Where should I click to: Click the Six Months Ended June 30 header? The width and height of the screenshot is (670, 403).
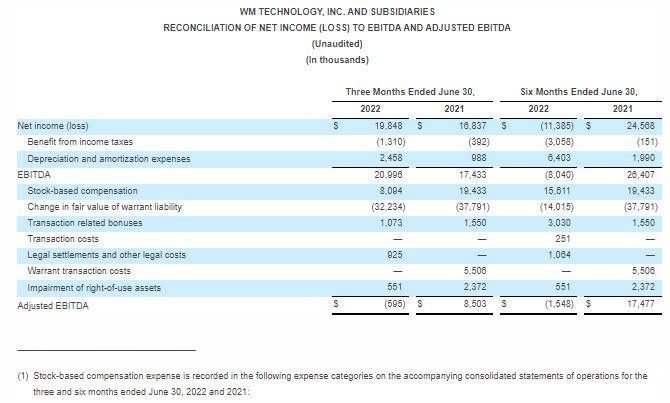tap(578, 92)
